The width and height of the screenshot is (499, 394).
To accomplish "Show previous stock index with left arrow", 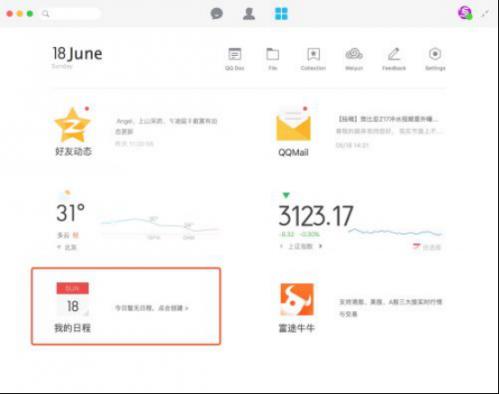I will 282,246.
